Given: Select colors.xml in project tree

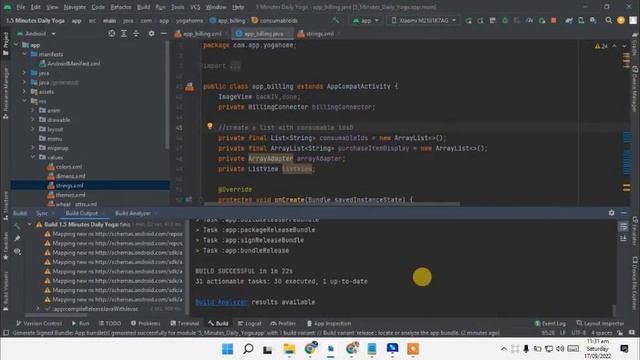Looking at the screenshot, I should (x=65, y=167).
